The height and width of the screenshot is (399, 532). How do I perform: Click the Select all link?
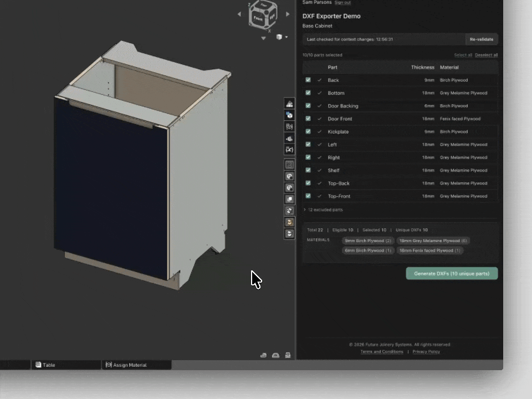[x=463, y=55]
